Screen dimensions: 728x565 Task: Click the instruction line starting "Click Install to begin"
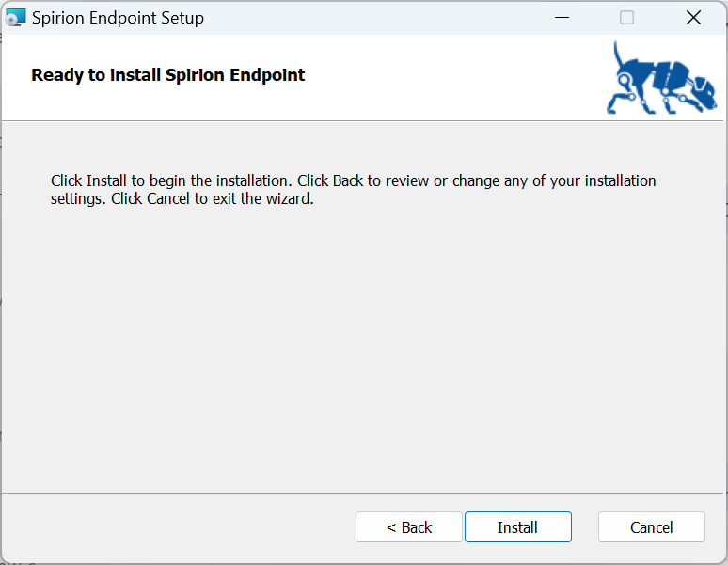pyautogui.click(x=353, y=180)
